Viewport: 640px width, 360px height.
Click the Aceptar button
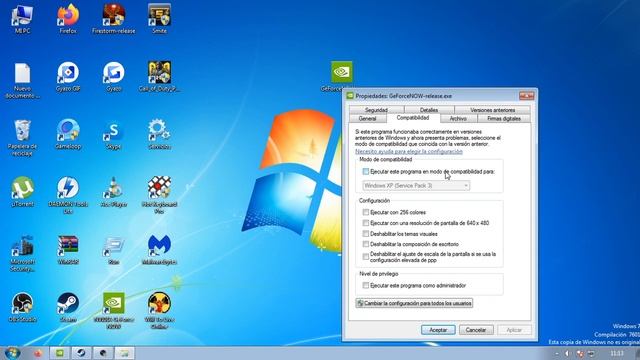(438, 330)
